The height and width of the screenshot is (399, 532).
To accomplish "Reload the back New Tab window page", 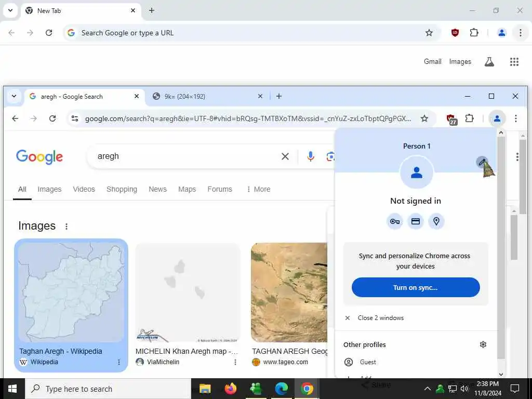I will click(x=49, y=33).
